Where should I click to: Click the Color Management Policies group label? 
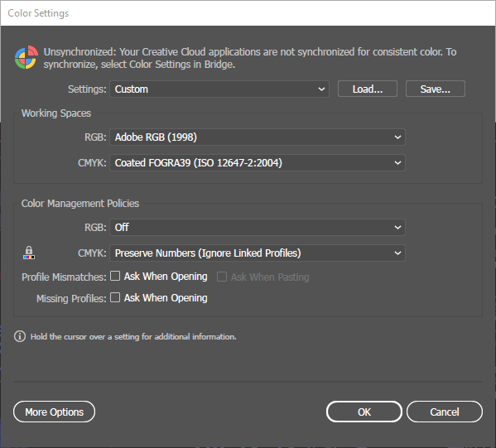click(x=80, y=203)
